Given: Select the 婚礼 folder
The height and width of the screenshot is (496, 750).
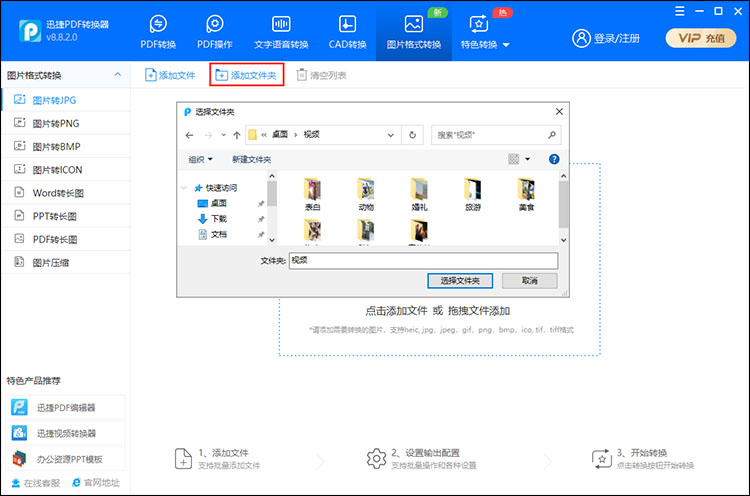Looking at the screenshot, I should pos(419,195).
